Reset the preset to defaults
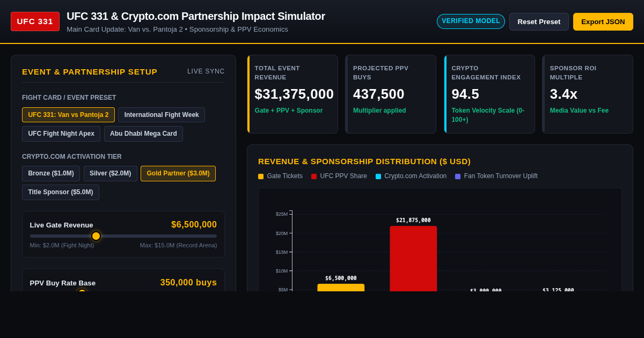Screen dimensions: 644x338 [539, 21]
